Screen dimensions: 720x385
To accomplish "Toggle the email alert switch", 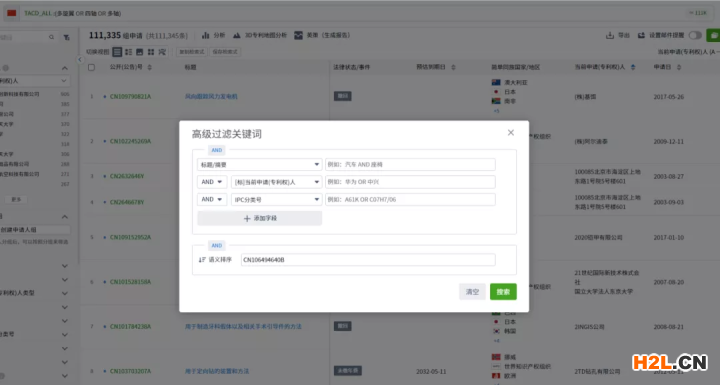I will 695,35.
